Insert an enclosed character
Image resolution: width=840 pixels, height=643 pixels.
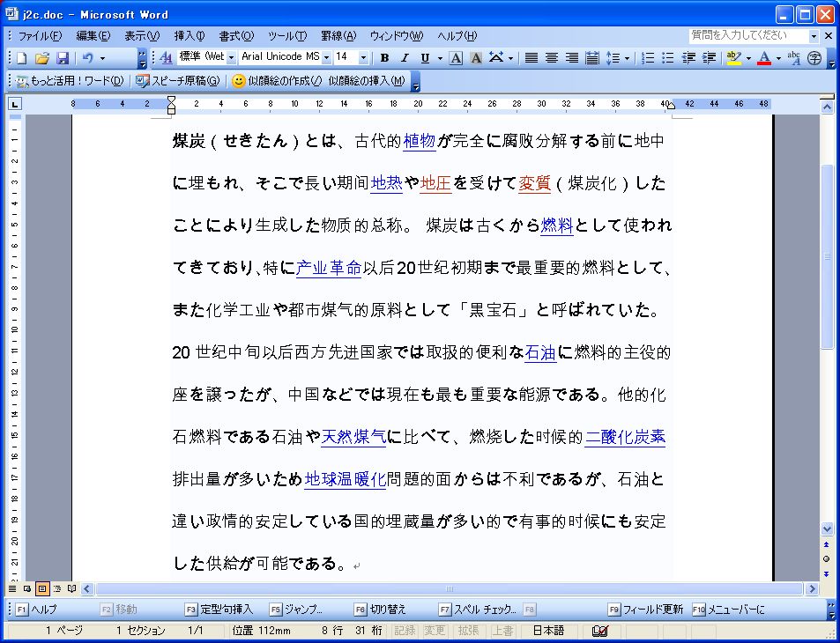click(814, 58)
